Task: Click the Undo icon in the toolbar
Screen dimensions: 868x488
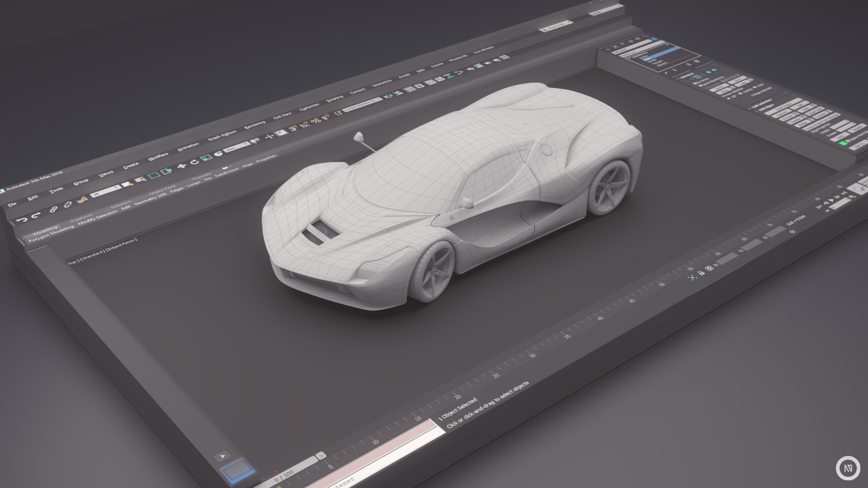Action: [x=23, y=220]
